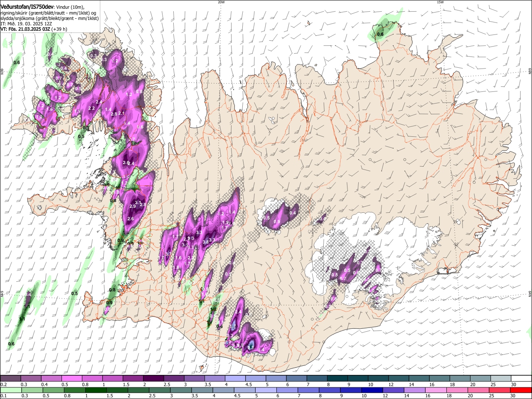
Task: Click the lavender 4 swatch in snow legend
Action: (234, 379)
